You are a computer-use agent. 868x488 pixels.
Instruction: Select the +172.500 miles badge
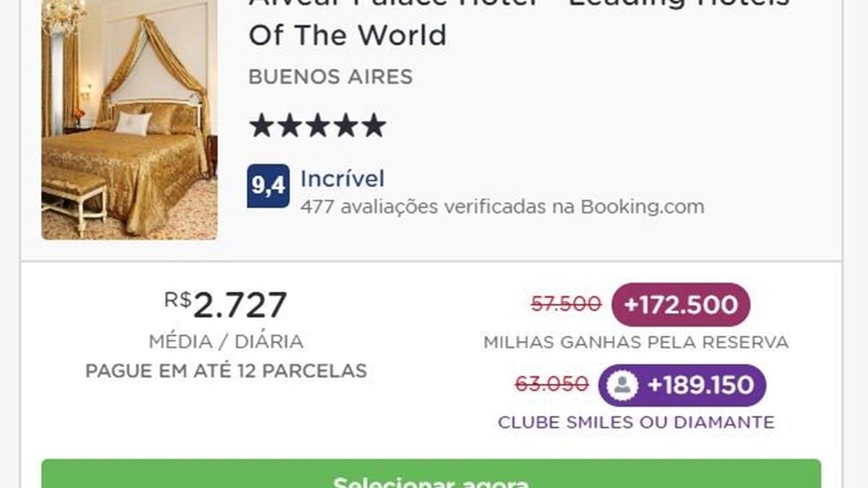coord(681,304)
